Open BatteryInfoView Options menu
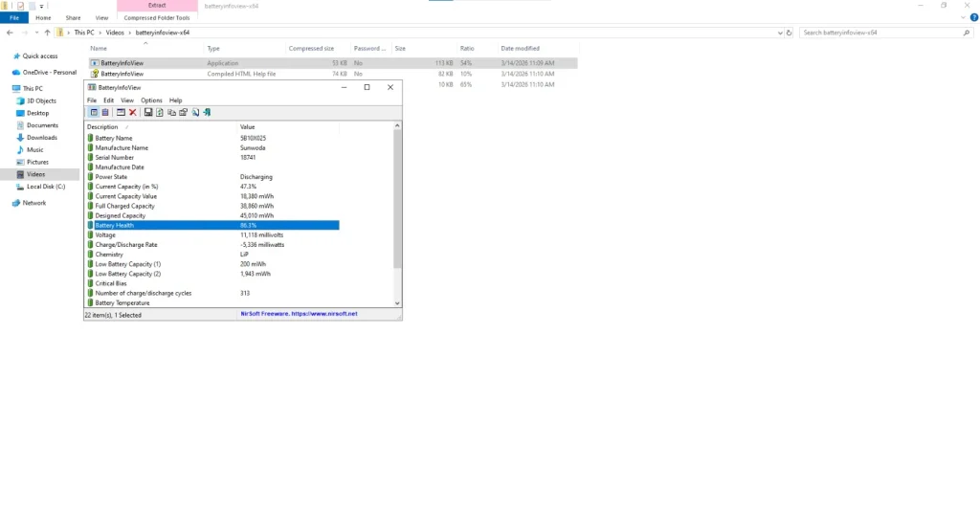The image size is (980, 512). click(x=151, y=100)
